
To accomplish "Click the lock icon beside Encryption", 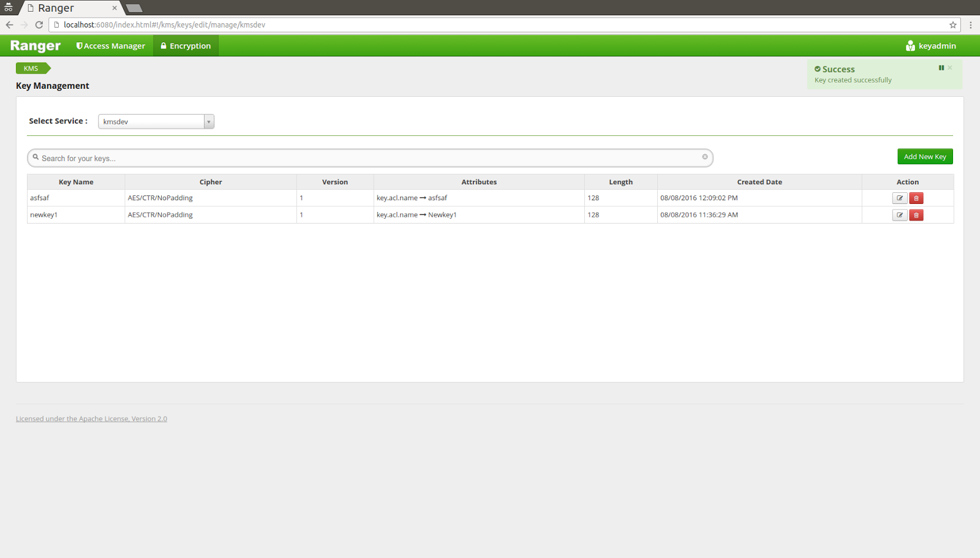I will pos(163,45).
